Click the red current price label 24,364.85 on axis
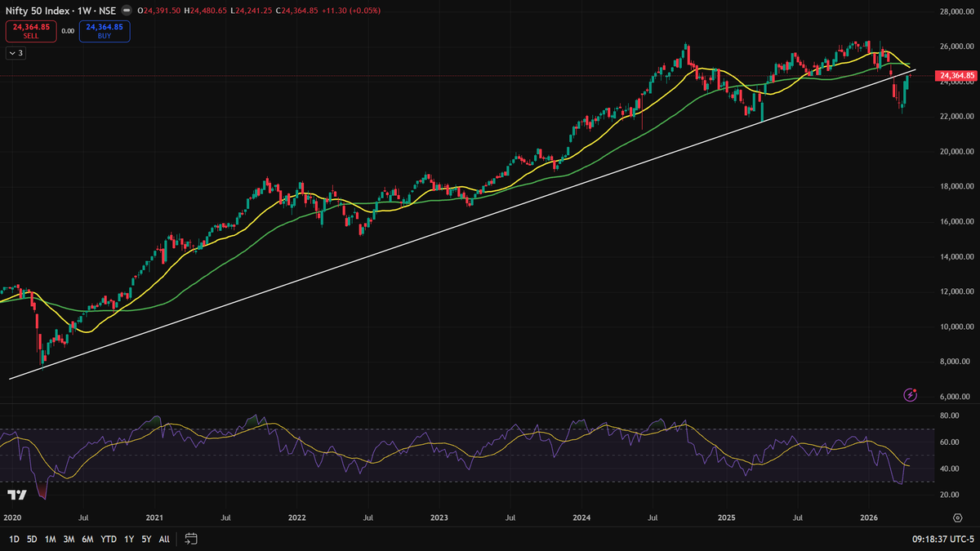980x551 pixels. click(x=956, y=76)
